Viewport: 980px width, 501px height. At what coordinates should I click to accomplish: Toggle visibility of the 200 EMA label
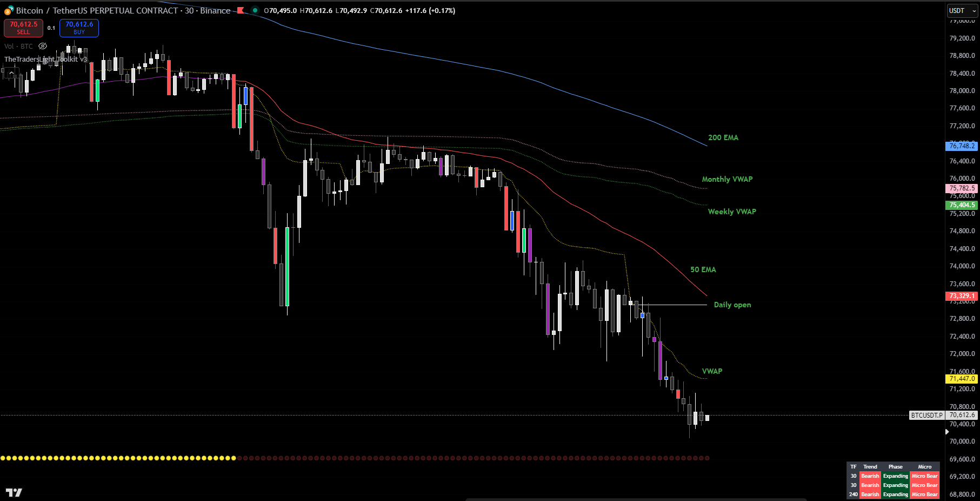[x=724, y=137]
